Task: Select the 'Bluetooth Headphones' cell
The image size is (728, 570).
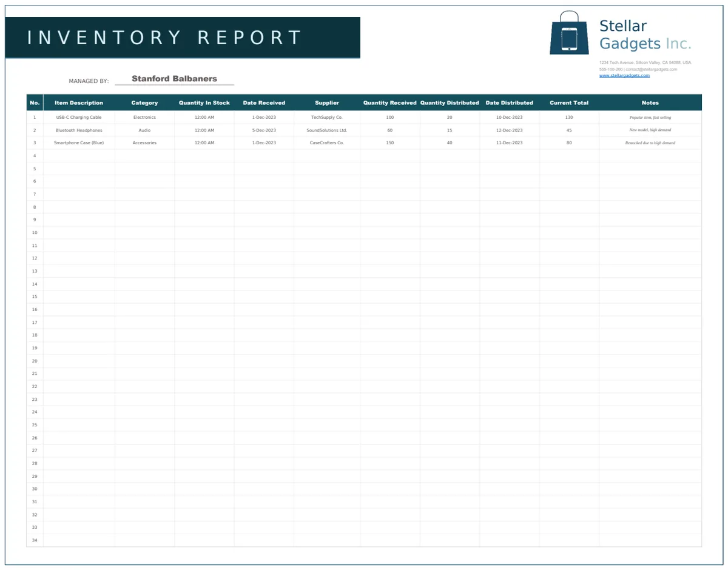Action: [79, 130]
